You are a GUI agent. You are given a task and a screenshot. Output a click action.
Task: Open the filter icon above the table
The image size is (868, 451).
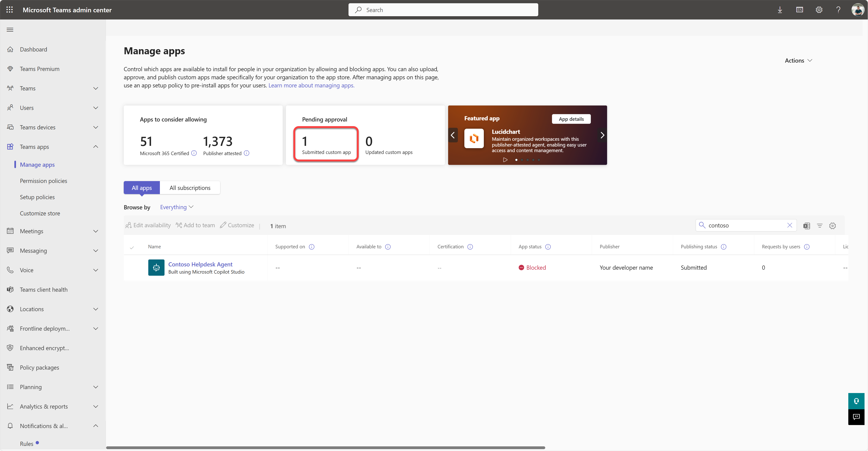820,225
